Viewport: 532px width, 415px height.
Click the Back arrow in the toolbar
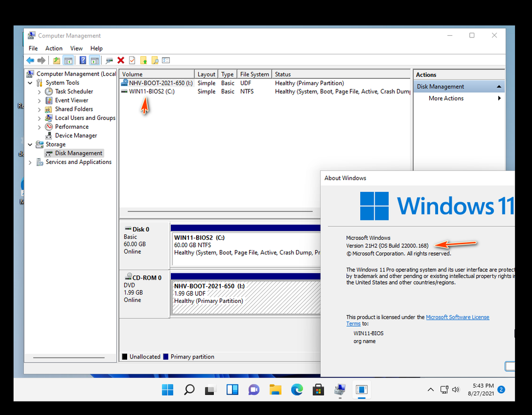[x=30, y=61]
